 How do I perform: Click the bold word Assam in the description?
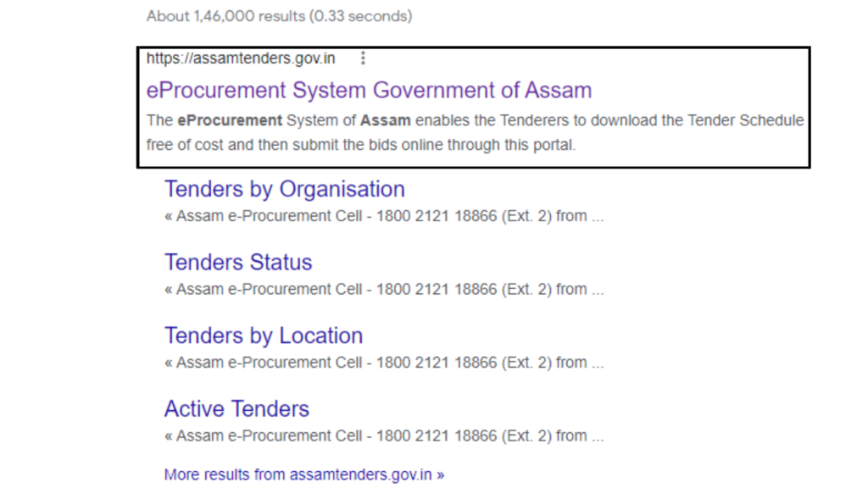(x=385, y=120)
